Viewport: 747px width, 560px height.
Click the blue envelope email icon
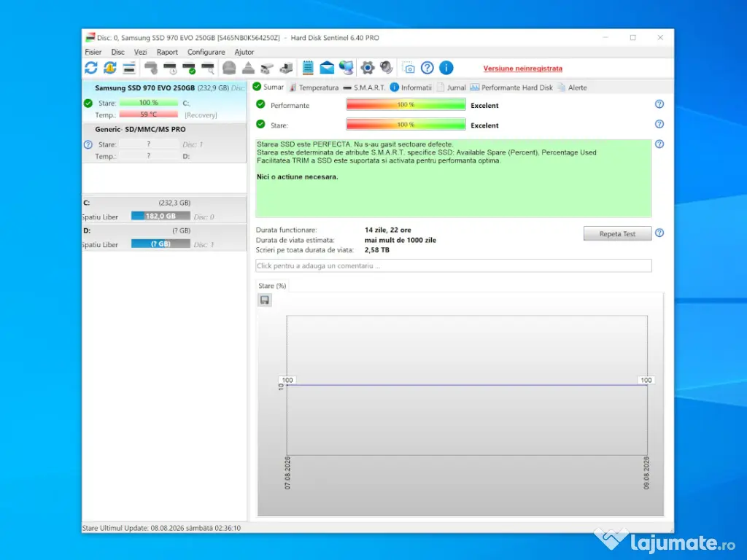click(327, 68)
